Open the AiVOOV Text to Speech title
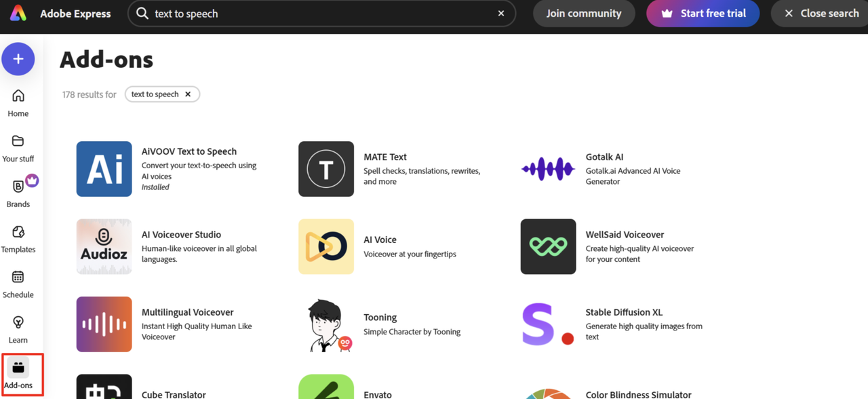 189,151
